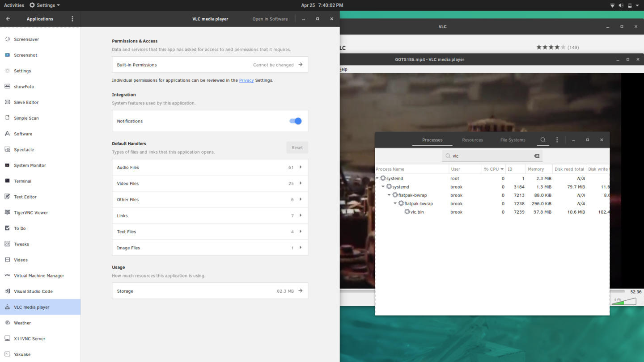The width and height of the screenshot is (644, 362).
Task: Click the showFoto icon in sidebar
Action: pyautogui.click(x=7, y=87)
